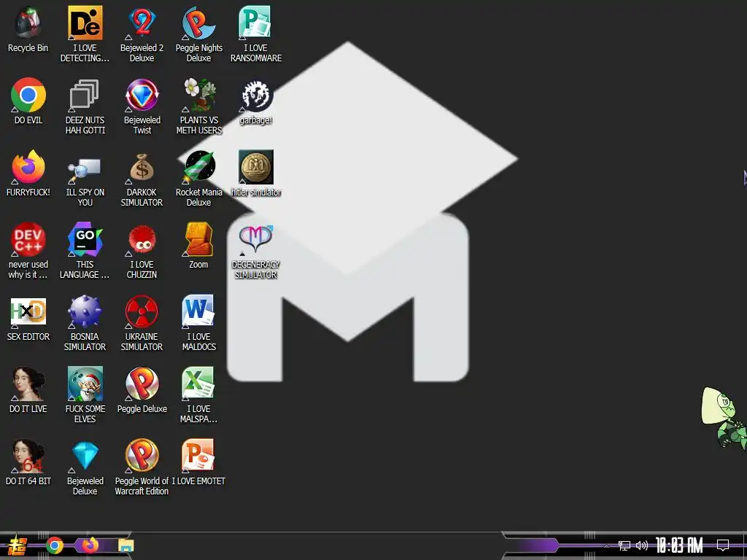Open the volume control in tray
This screenshot has width=747, height=560.
point(642,545)
